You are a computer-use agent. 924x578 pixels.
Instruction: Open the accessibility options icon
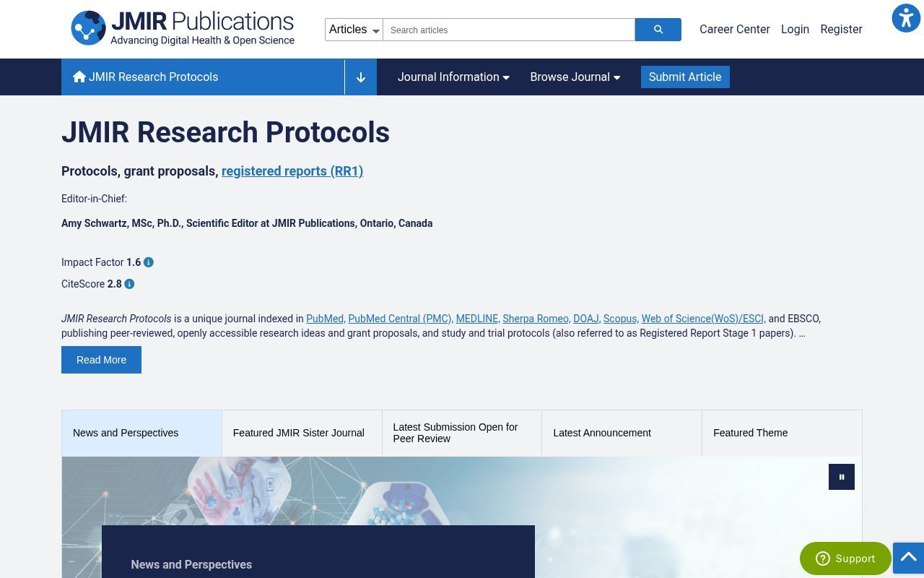[x=906, y=18]
